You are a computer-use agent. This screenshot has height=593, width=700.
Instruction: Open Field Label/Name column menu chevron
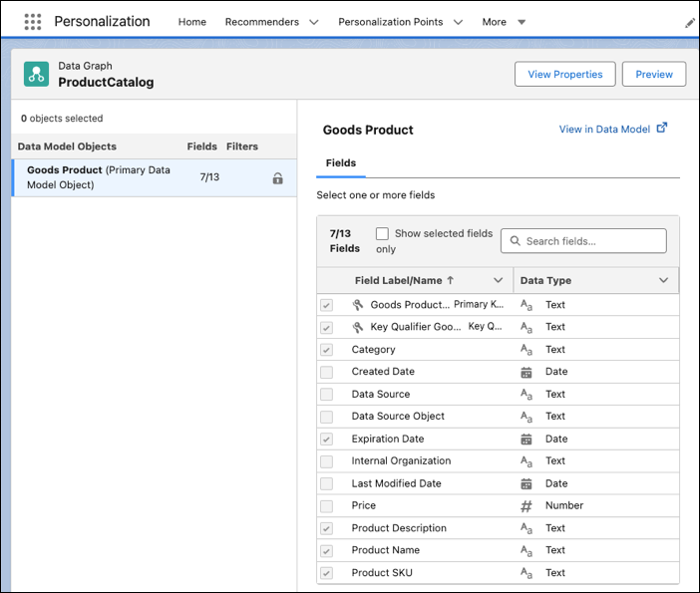point(499,280)
